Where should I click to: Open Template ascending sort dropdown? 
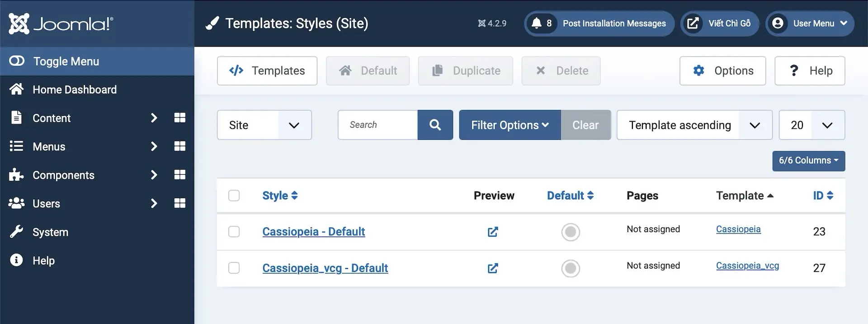pos(694,125)
